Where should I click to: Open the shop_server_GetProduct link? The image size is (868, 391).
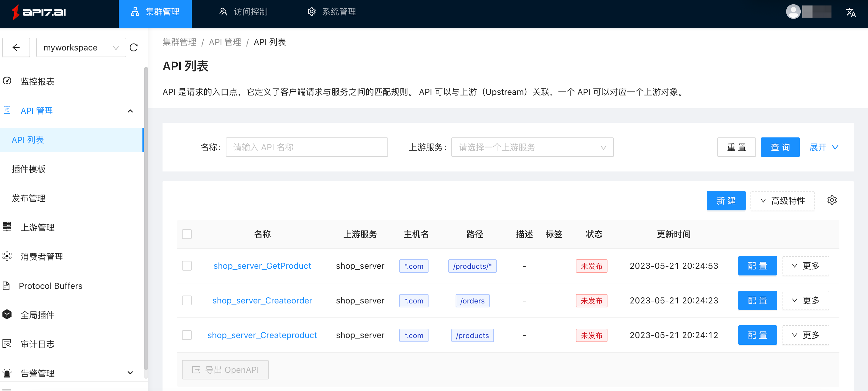point(262,266)
